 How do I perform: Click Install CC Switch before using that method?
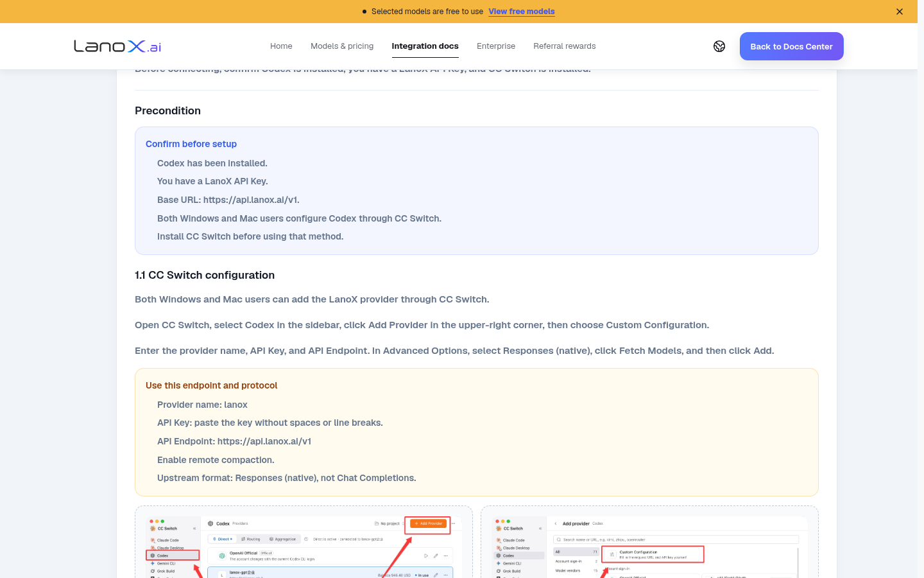[250, 236]
